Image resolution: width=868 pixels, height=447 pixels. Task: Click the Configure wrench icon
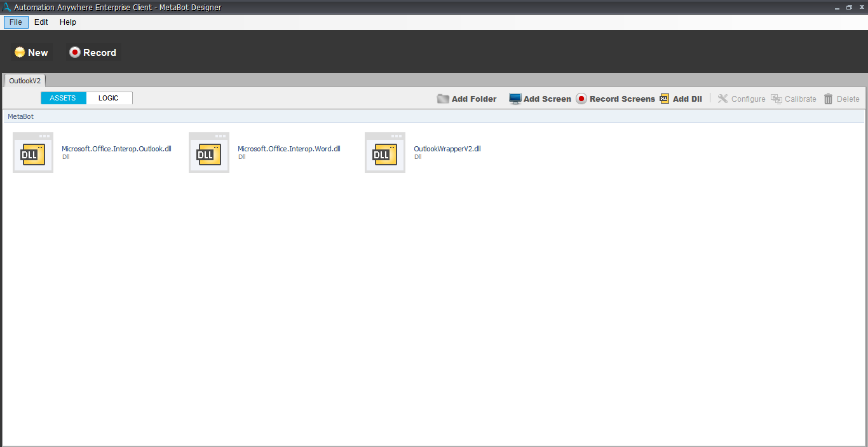pos(722,99)
